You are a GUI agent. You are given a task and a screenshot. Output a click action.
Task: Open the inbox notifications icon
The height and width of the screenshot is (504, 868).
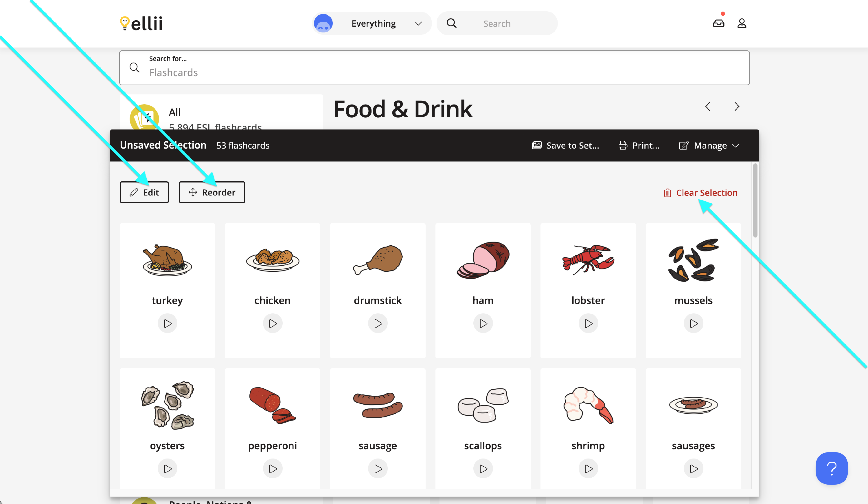[x=718, y=23]
